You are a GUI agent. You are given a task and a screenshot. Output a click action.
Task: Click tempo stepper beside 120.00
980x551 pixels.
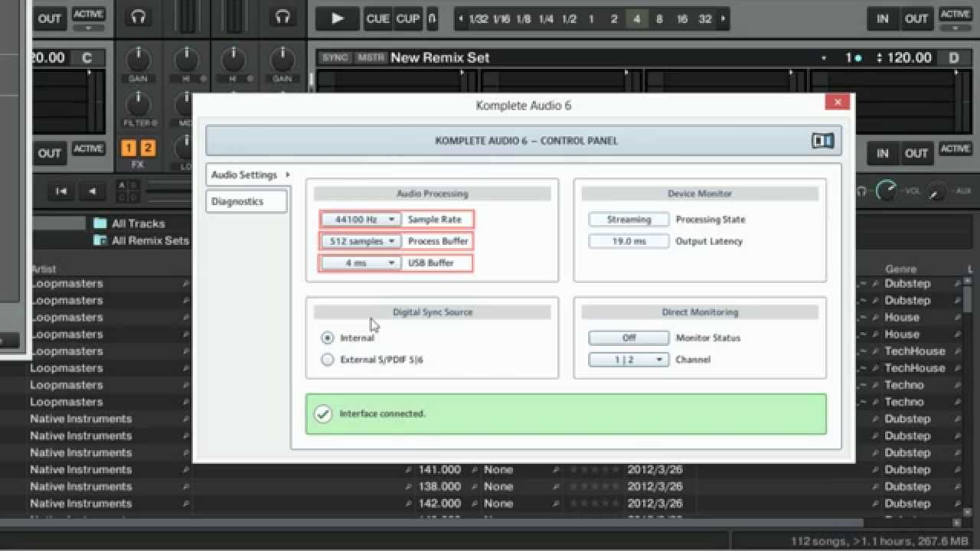coord(879,57)
